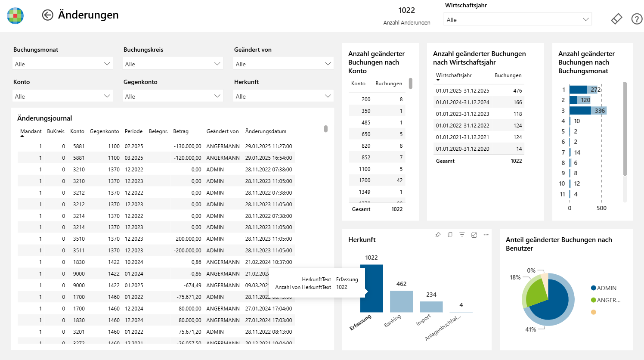Select the dark blue Erfassung bar
Screen dimensions: 644x360
pos(372,288)
